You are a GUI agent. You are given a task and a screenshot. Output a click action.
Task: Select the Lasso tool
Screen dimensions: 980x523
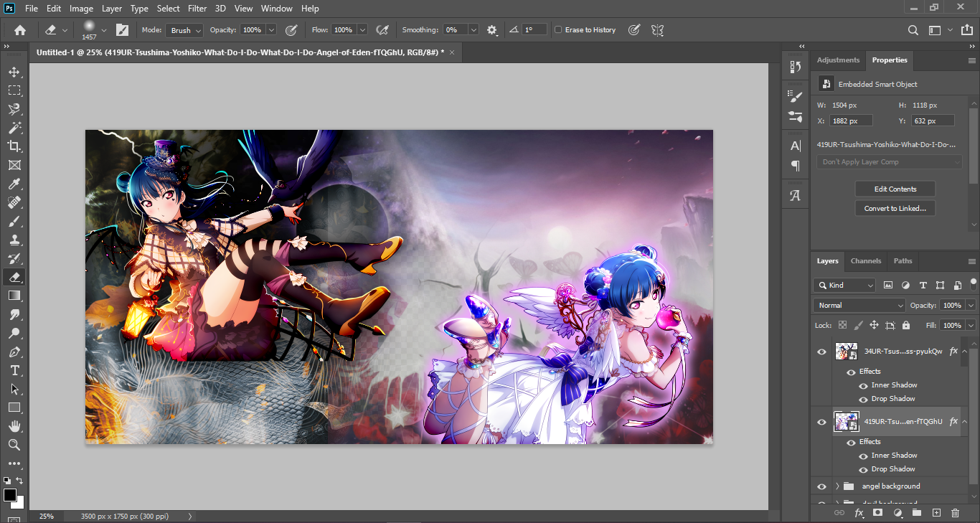14,109
